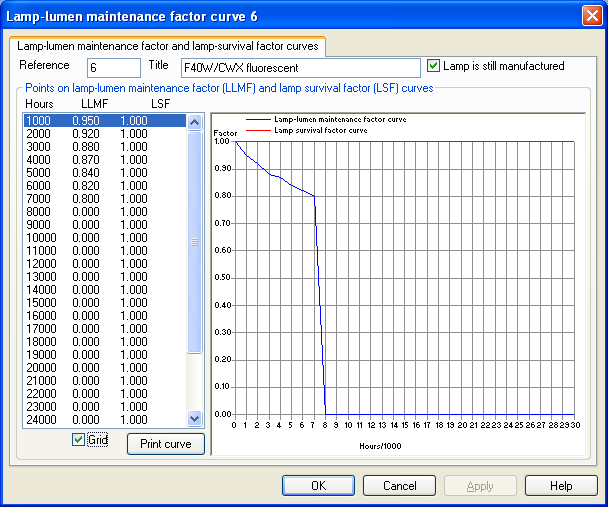Screen dimensions: 608x507
Task: Select the 5000 hours row with 0.840
Action: [105, 172]
